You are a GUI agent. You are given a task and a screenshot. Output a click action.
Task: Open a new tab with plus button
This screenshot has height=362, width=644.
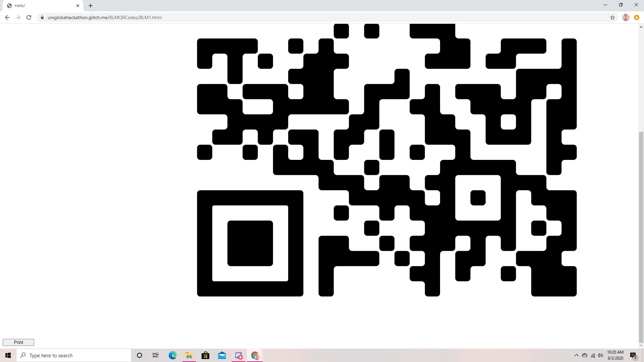click(91, 6)
